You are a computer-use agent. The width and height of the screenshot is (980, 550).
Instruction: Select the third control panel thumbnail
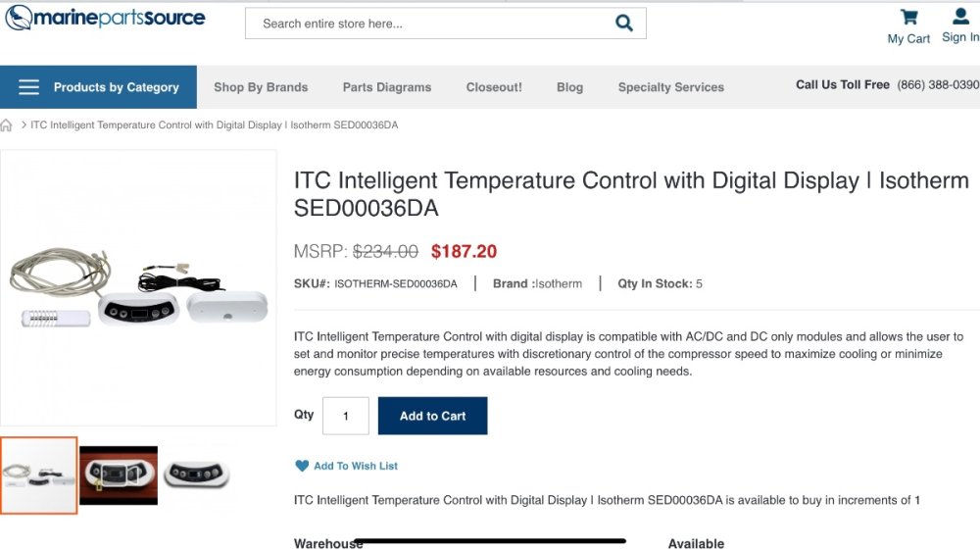coord(197,475)
